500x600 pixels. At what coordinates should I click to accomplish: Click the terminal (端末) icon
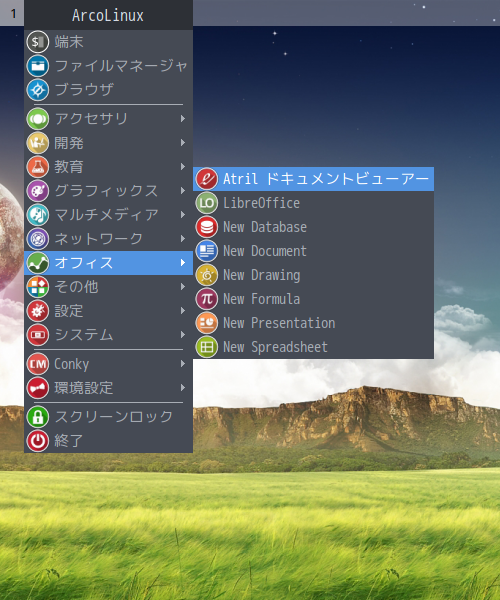coord(37,42)
